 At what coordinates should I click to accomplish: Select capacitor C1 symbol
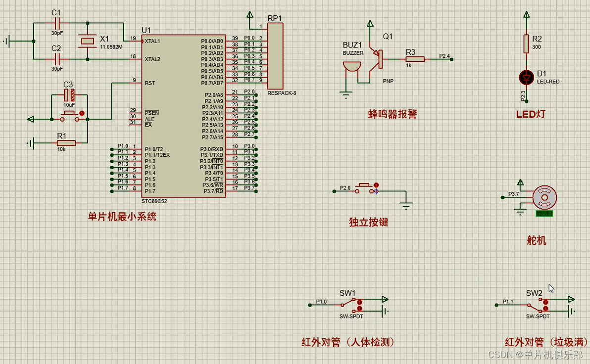(57, 23)
